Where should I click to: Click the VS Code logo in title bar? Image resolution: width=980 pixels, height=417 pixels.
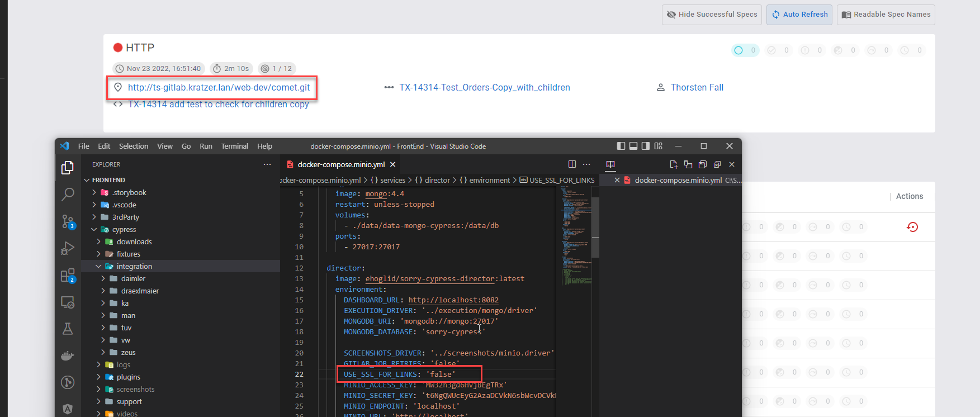click(64, 146)
